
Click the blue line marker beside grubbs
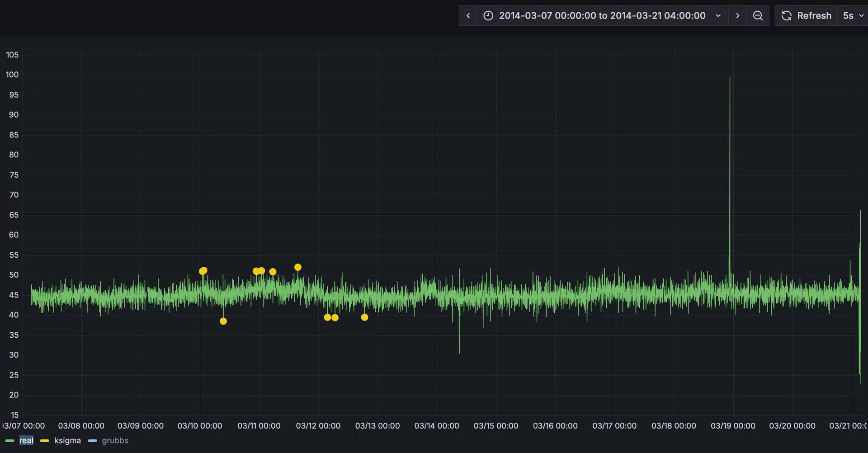point(93,441)
